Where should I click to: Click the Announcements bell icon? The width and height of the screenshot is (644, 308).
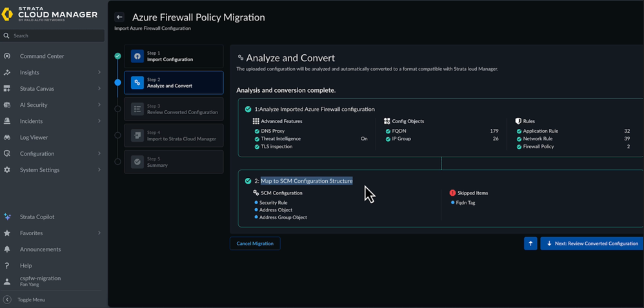pos(7,249)
